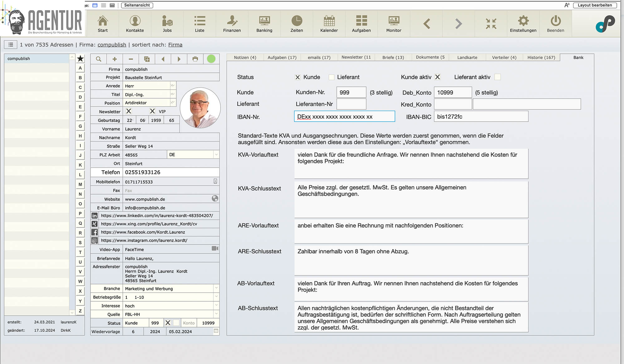The height and width of the screenshot is (364, 624).
Task: Click the compublish Firma link
Action: coord(112,45)
